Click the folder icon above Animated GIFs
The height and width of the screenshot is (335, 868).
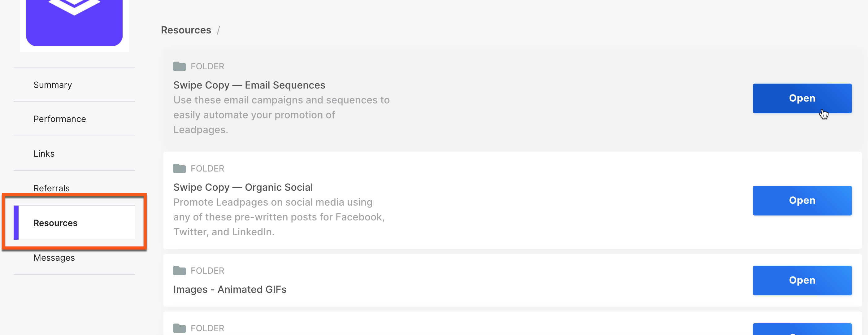click(x=179, y=271)
